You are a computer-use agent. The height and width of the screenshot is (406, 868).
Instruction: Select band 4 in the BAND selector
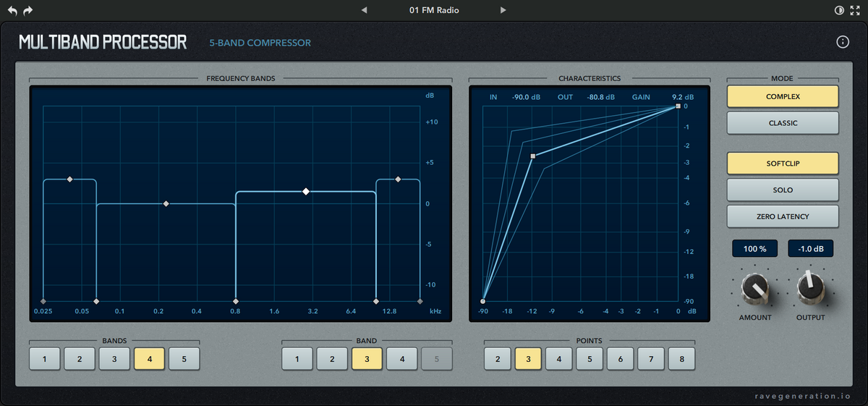pyautogui.click(x=401, y=358)
